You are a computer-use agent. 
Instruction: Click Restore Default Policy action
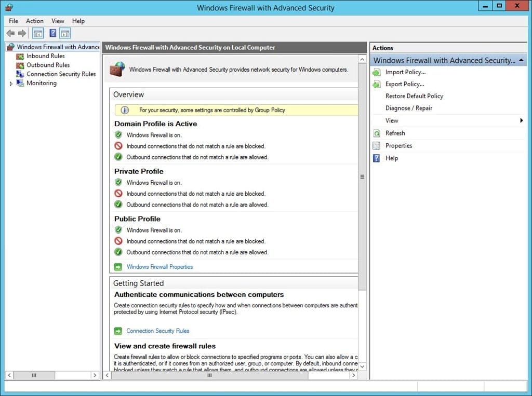click(414, 96)
